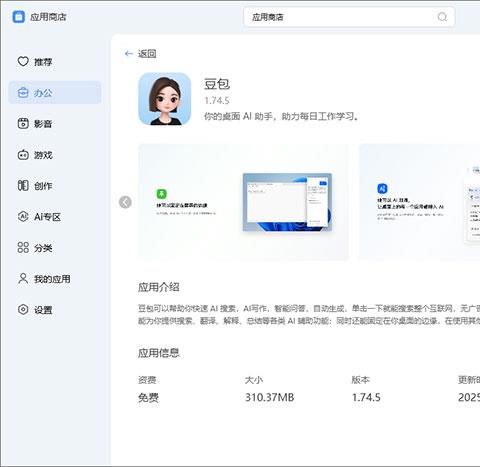Click the 应用介绍 heading
Image resolution: width=480 pixels, height=467 pixels.
(x=159, y=287)
